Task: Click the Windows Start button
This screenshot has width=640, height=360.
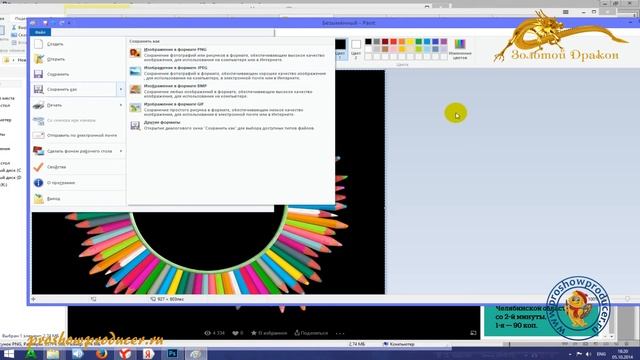Action: [x=8, y=354]
